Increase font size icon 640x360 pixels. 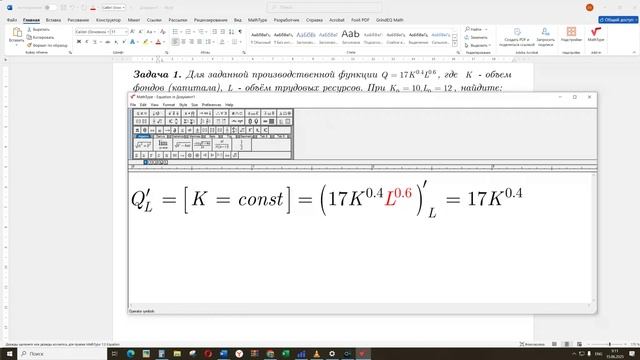point(132,32)
